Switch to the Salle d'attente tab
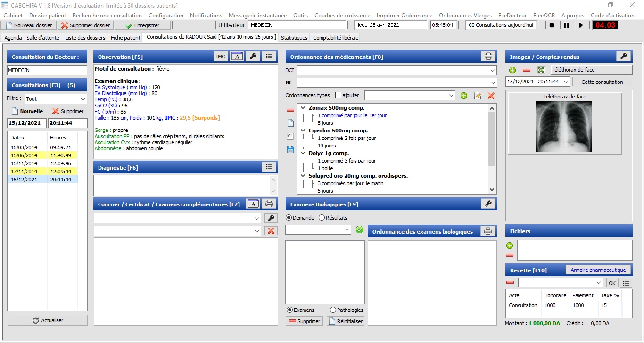 43,38
